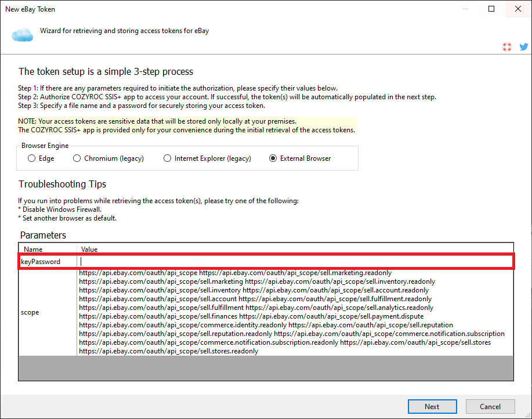This screenshot has height=419, width=532.
Task: Click the cloud wizard logo icon
Action: (22, 35)
